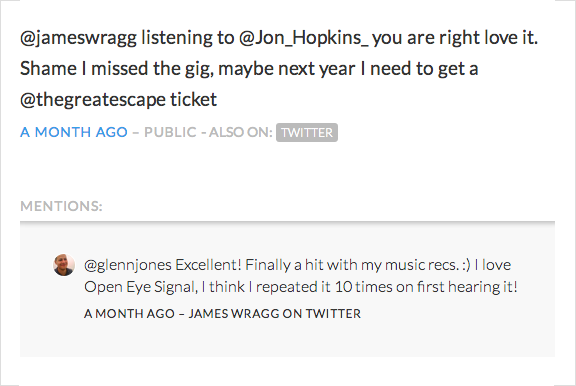
Task: Click the ALSO ON: label
Action: point(241,132)
